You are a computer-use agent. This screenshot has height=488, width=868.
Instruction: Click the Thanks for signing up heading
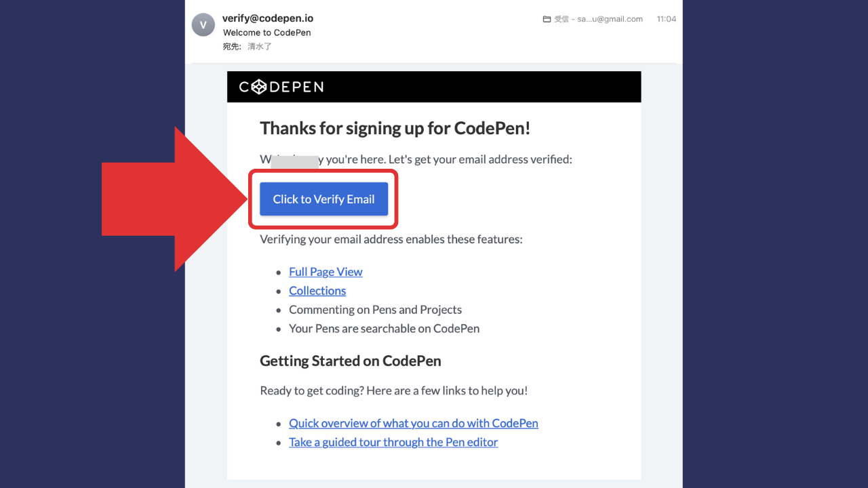coord(395,128)
